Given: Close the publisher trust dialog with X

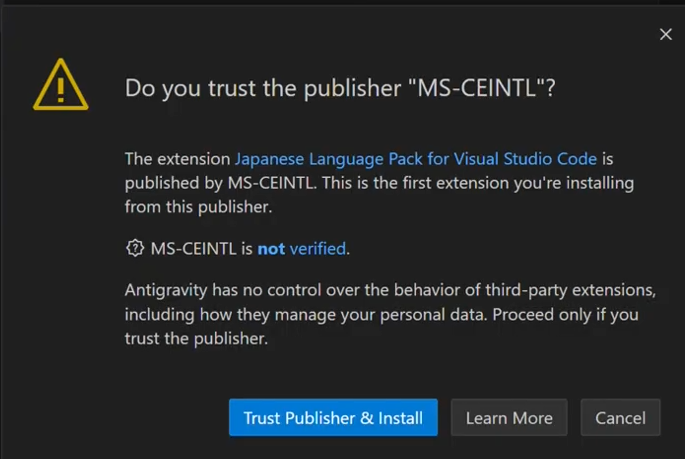Looking at the screenshot, I should tap(666, 35).
